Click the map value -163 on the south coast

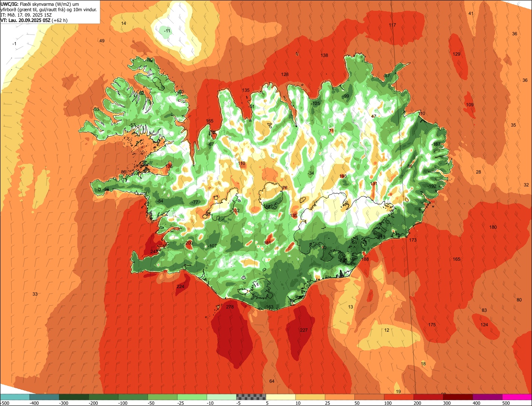(x=269, y=307)
